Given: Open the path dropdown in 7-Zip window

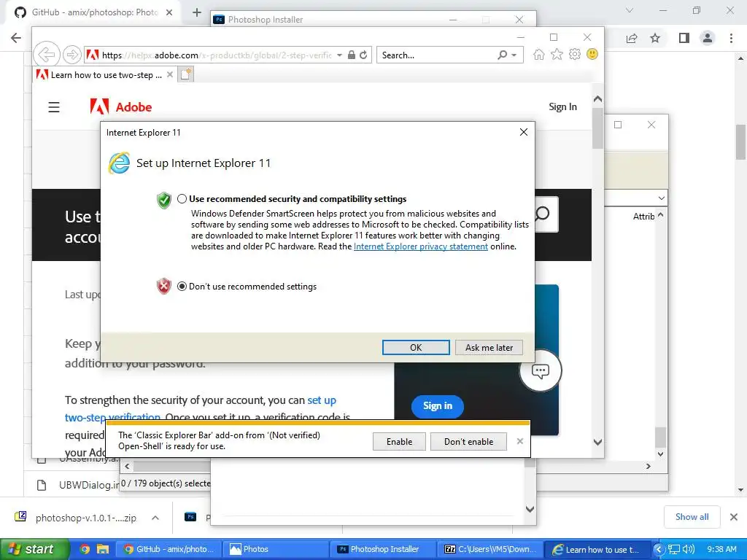Looking at the screenshot, I should (661, 198).
